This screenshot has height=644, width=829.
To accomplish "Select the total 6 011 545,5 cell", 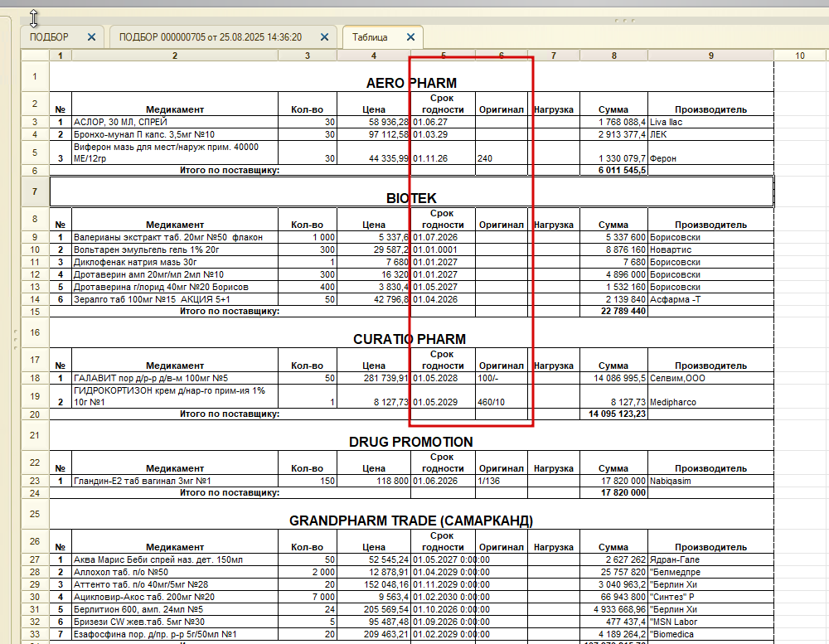I will (x=613, y=170).
